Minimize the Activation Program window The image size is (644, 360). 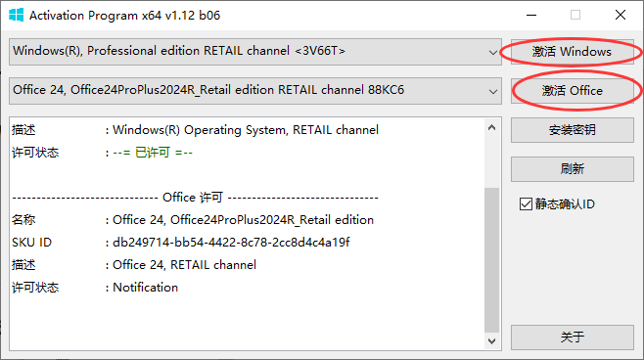click(x=531, y=16)
